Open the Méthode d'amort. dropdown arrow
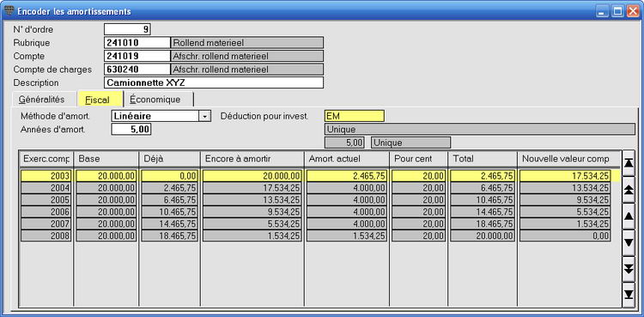The height and width of the screenshot is (317, 644). (x=204, y=116)
